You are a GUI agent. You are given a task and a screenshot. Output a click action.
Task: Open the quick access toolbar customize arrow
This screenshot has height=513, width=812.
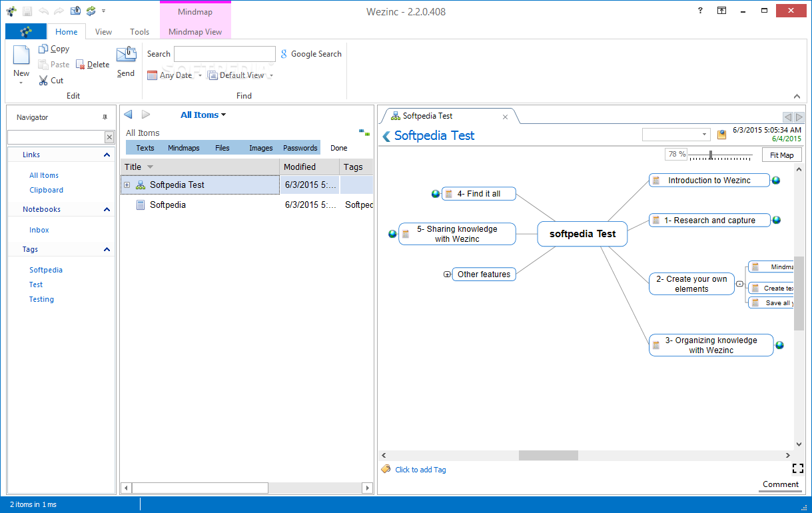pos(103,11)
